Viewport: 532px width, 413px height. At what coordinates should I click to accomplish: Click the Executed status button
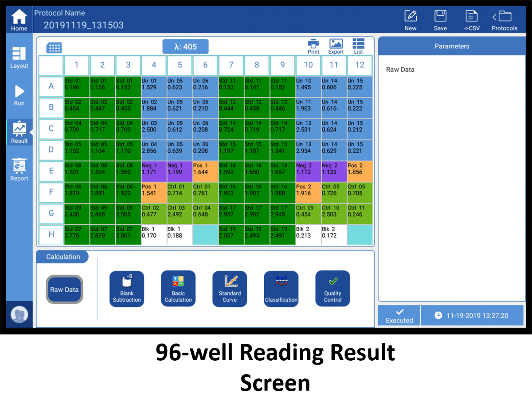click(398, 315)
